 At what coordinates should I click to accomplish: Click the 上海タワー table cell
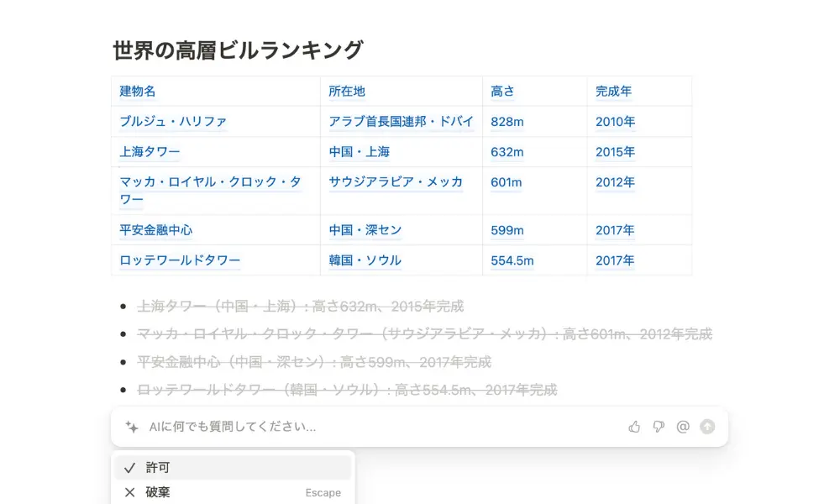click(216, 151)
